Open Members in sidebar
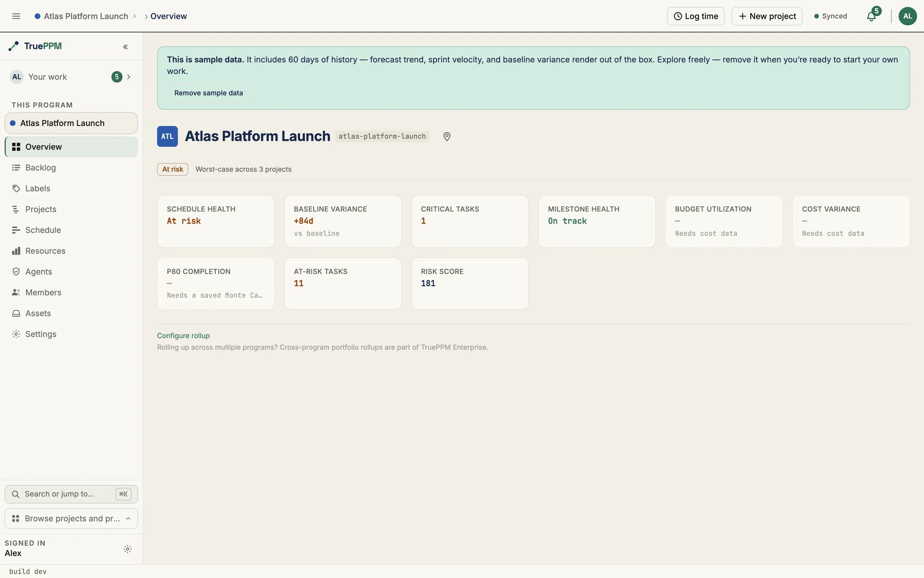 pos(71,292)
